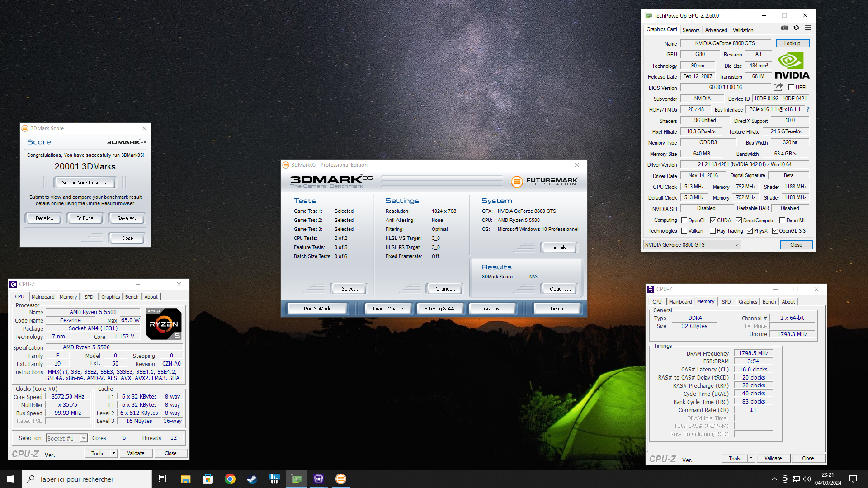The height and width of the screenshot is (488, 868).
Task: Click the GPU Name field in GPU-Z
Action: pos(725,43)
